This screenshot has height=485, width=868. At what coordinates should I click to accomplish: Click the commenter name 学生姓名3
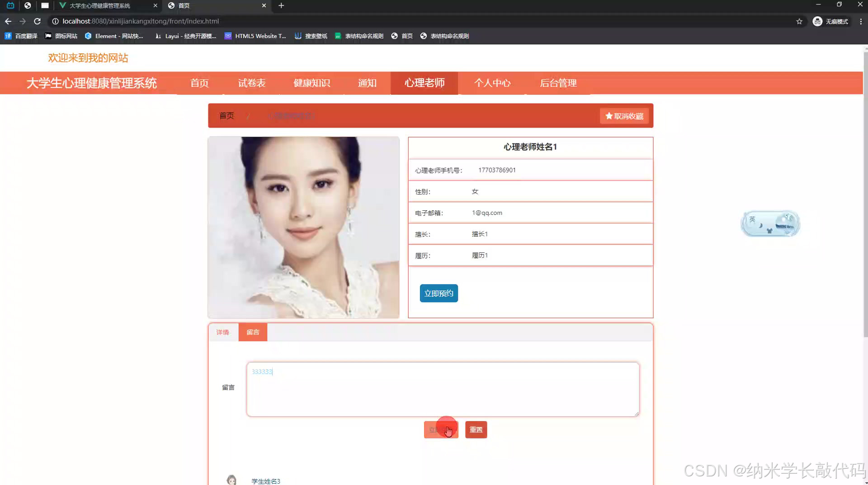[266, 481]
